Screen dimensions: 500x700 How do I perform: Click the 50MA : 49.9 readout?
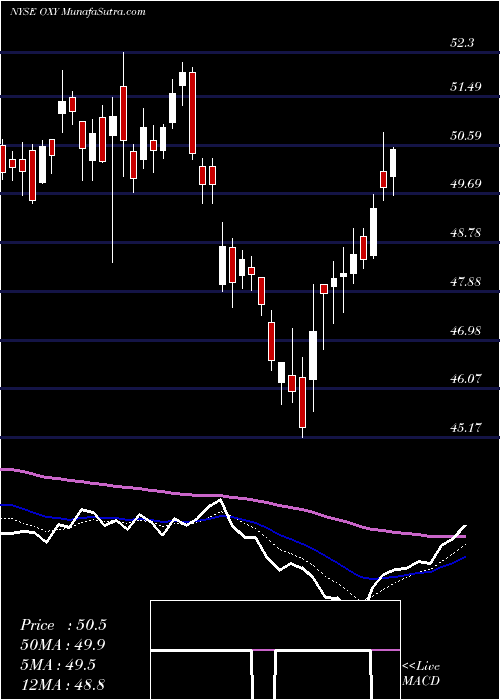tap(63, 645)
